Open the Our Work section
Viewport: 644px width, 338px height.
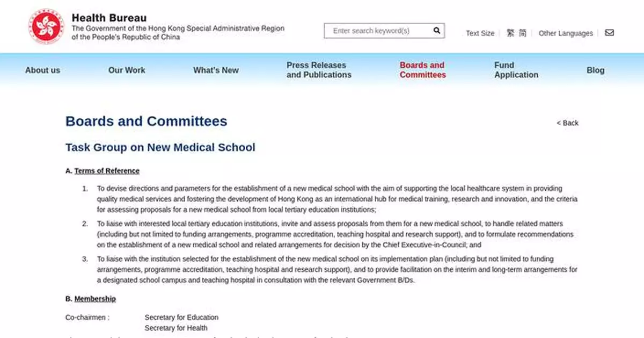pos(127,70)
